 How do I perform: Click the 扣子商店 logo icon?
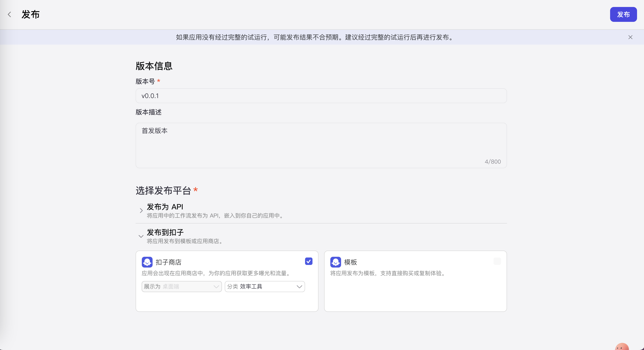[x=147, y=262]
